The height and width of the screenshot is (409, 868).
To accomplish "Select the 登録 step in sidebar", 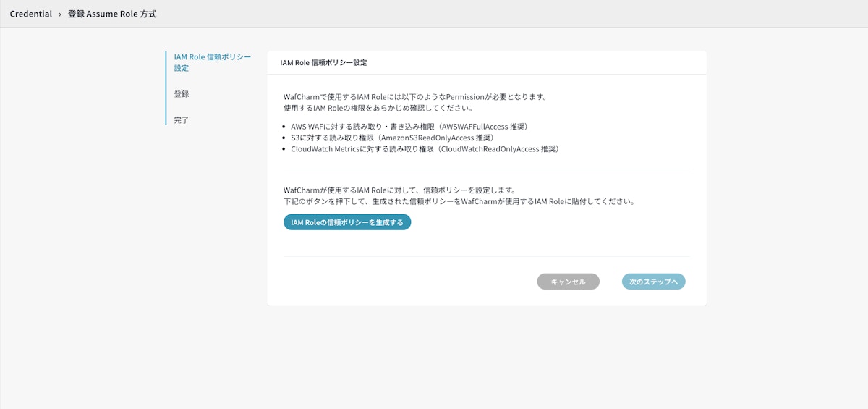I will point(182,94).
